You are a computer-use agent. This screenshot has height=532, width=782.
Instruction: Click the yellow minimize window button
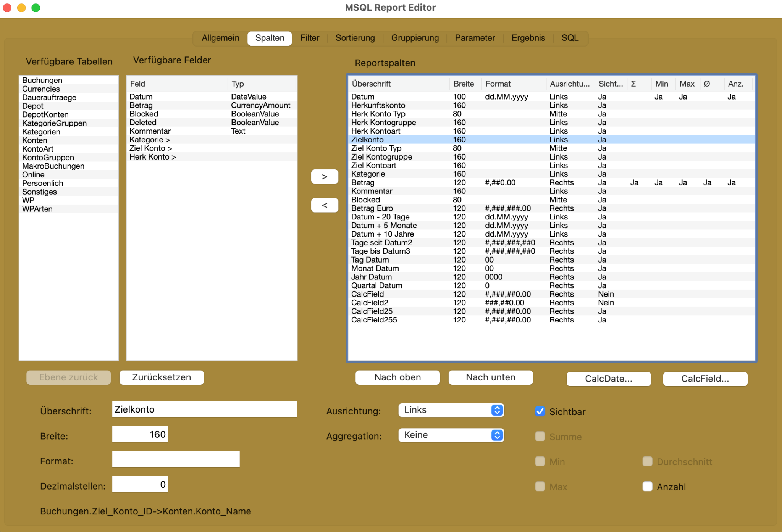(21, 8)
